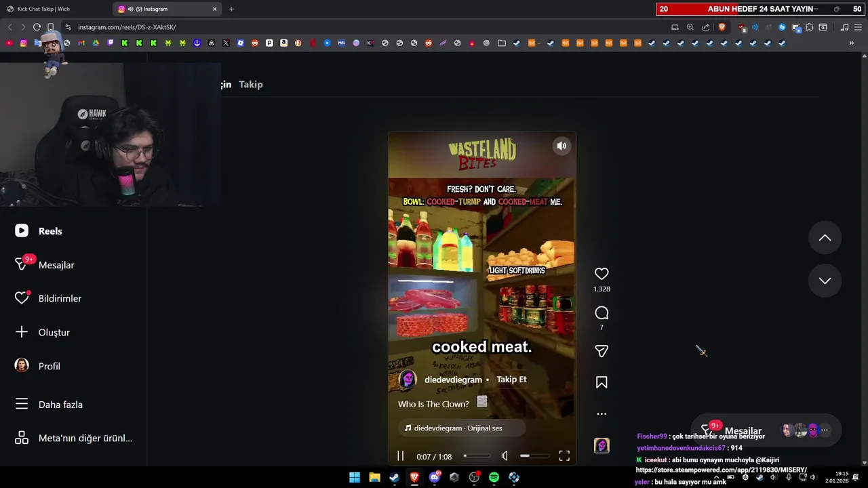Screen dimensions: 868x488
Task: Like the reel with the heart icon
Action: coord(601,274)
